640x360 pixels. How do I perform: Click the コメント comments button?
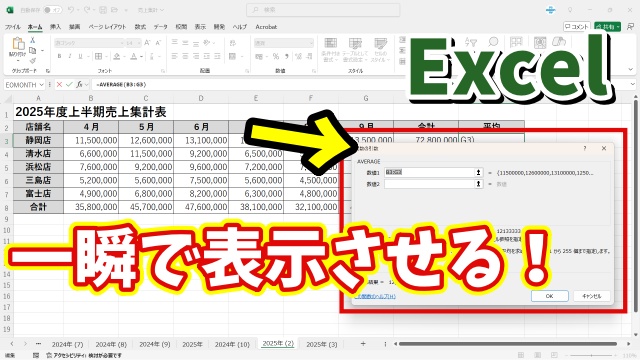[x=577, y=27]
